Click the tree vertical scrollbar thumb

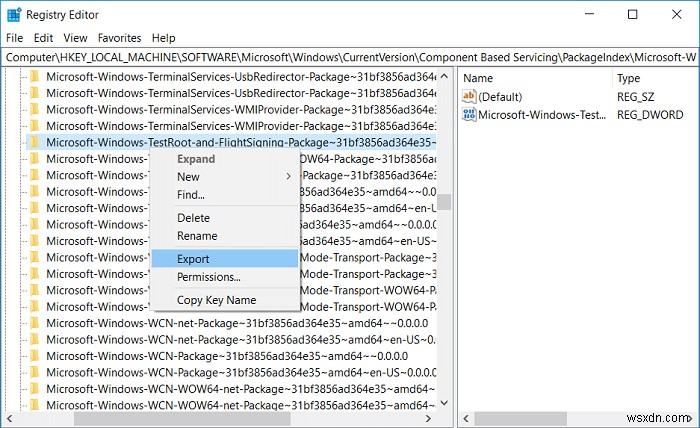(444, 202)
